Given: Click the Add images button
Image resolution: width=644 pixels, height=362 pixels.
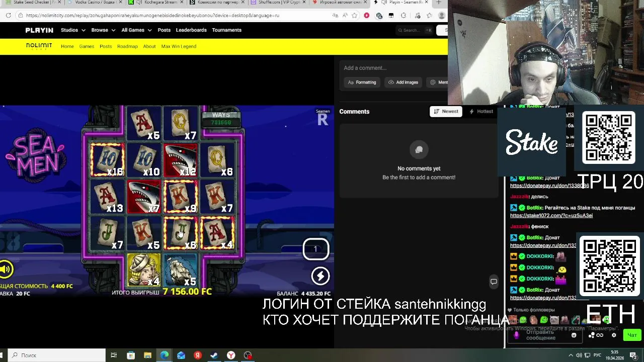Looking at the screenshot, I should click(403, 82).
